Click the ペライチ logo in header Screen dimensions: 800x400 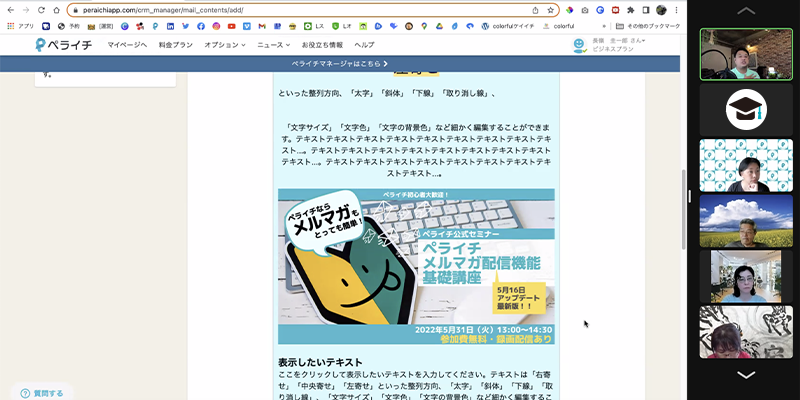coord(65,45)
